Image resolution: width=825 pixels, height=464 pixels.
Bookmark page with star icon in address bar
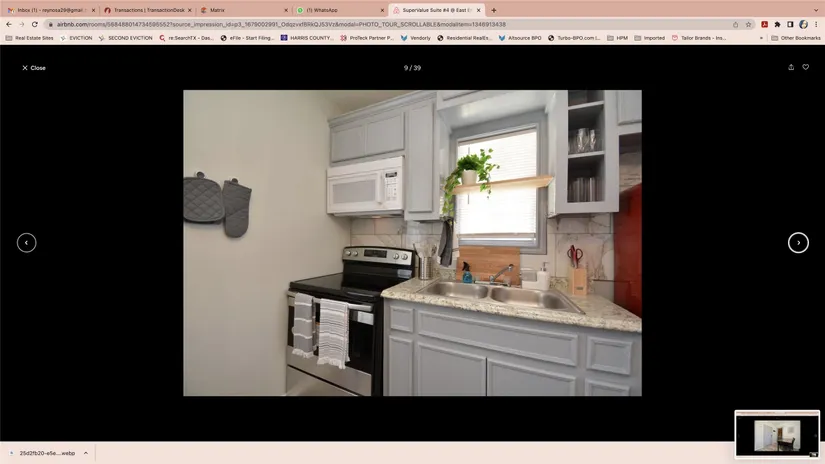748,24
